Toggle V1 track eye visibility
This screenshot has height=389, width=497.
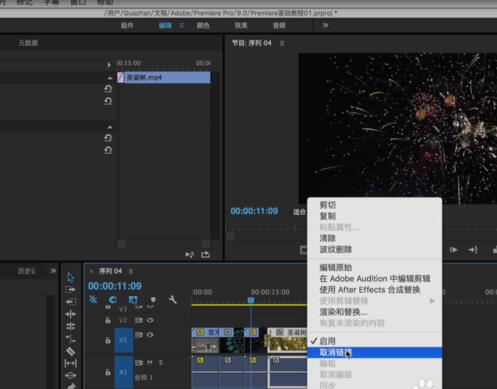click(150, 335)
